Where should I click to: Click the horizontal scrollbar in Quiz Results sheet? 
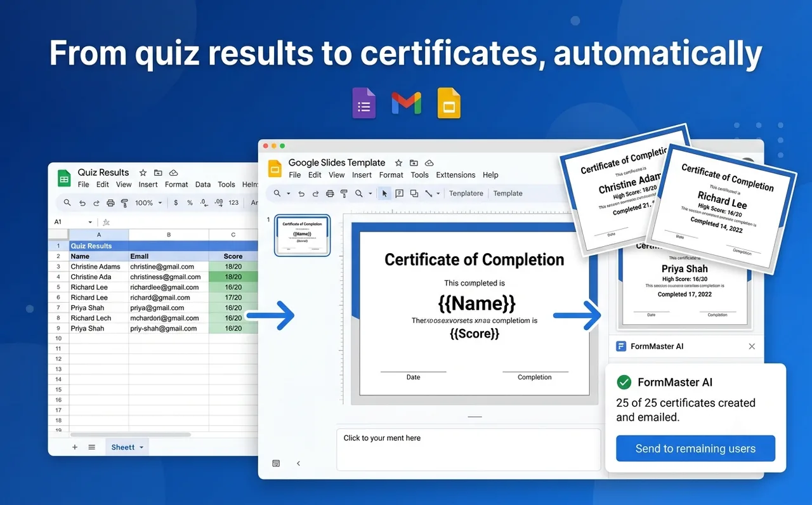(x=131, y=435)
